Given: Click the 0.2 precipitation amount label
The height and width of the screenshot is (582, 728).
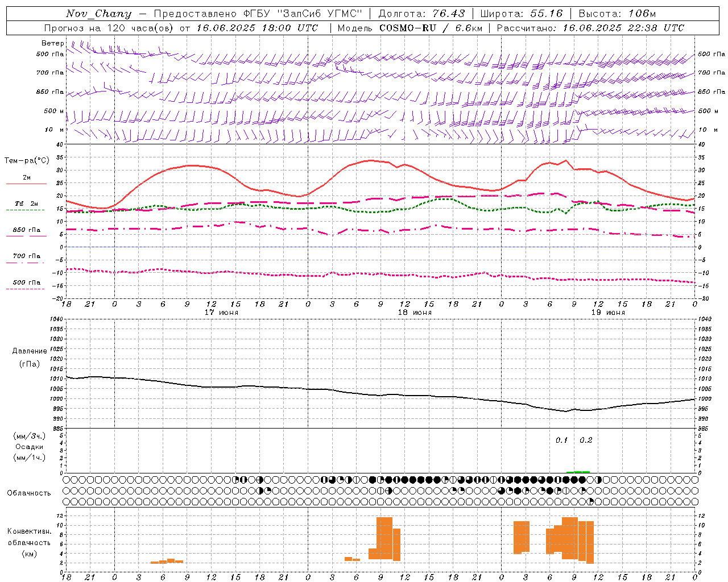Looking at the screenshot, I should click(586, 440).
